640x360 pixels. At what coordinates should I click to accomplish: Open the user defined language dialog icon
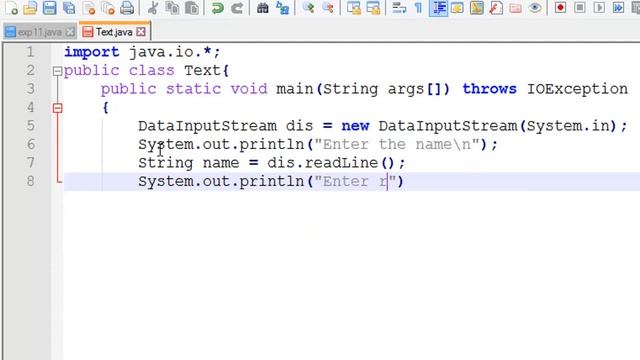coord(457,8)
